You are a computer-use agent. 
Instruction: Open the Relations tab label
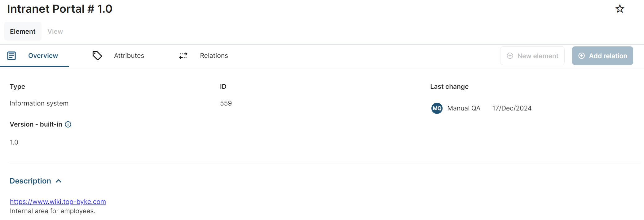click(x=214, y=56)
